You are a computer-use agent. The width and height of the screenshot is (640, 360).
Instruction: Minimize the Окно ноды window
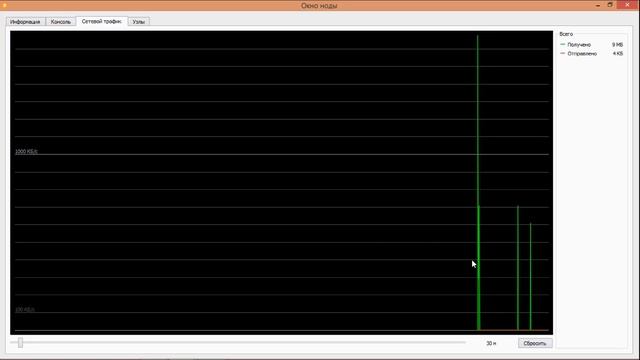point(598,5)
